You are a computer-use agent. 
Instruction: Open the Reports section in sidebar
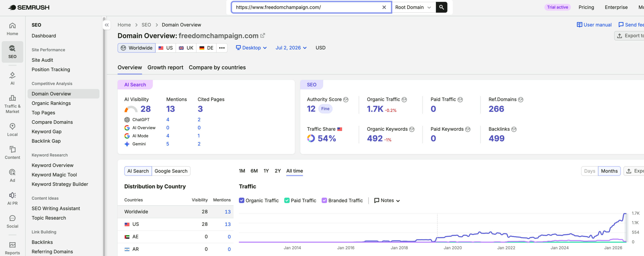tap(12, 248)
